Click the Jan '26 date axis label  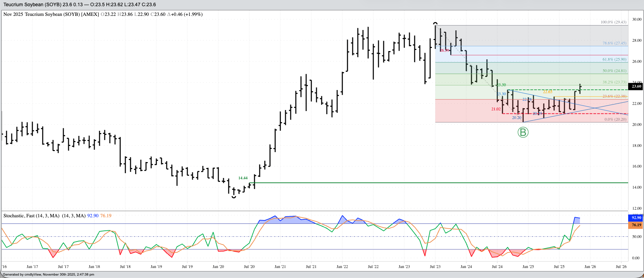point(590,266)
